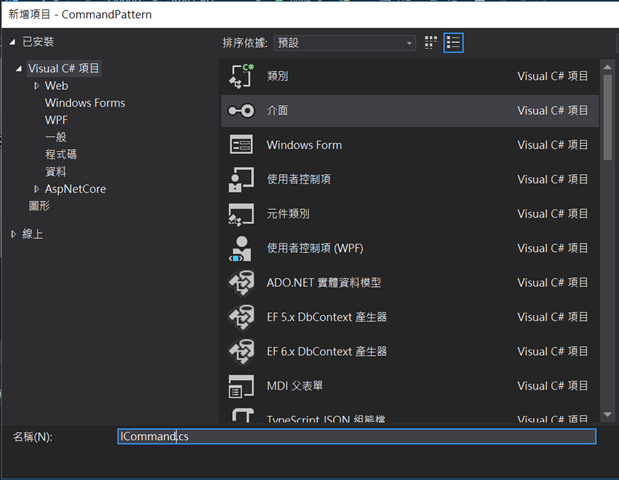Screen dimensions: 619x480
Task: Collapse the Visual C# 項目 node
Action: pos(19,69)
